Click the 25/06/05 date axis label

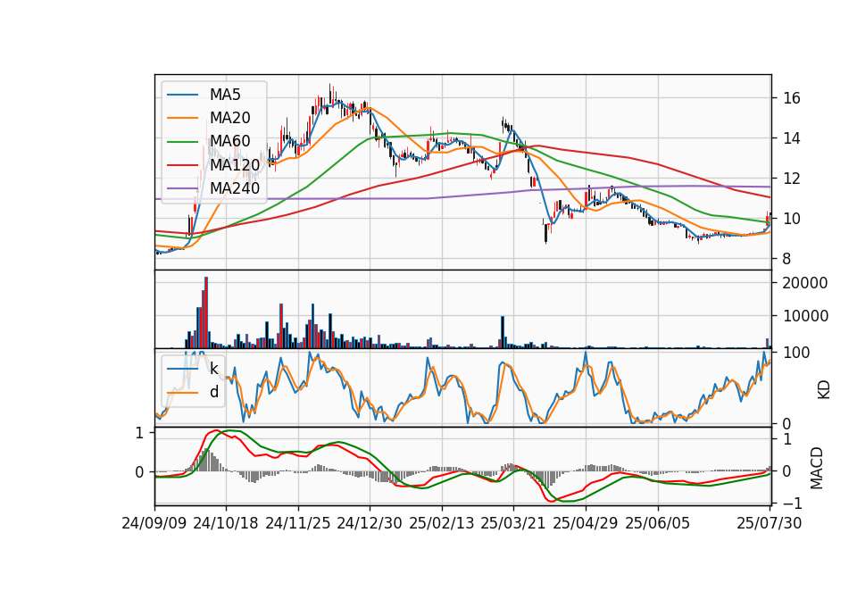658,523
